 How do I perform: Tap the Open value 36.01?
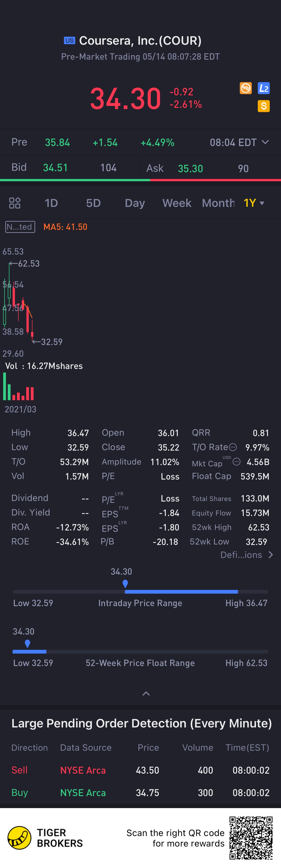(x=168, y=433)
